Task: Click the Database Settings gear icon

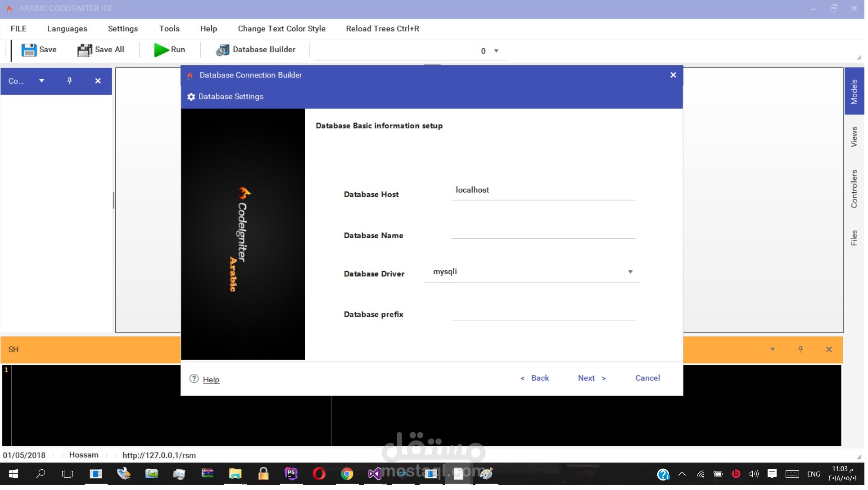Action: click(x=191, y=96)
